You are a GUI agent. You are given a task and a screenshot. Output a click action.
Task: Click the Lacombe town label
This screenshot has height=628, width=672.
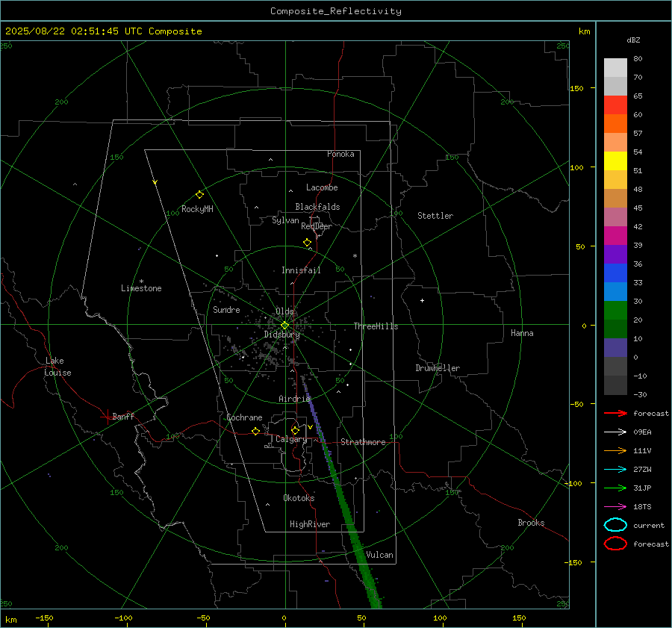point(322,187)
